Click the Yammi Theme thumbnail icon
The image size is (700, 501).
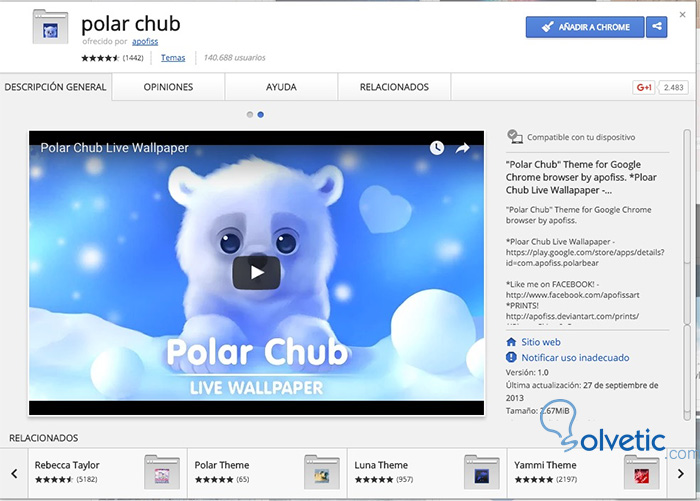coord(642,472)
